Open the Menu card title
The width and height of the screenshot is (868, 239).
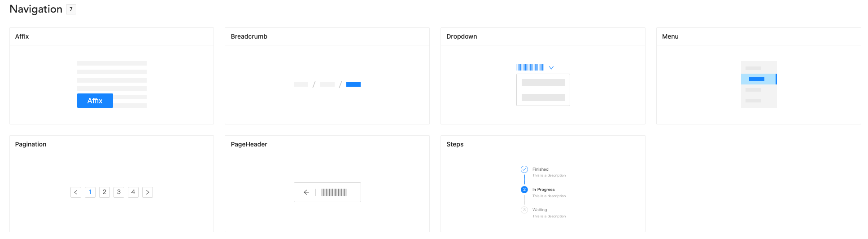(x=670, y=36)
